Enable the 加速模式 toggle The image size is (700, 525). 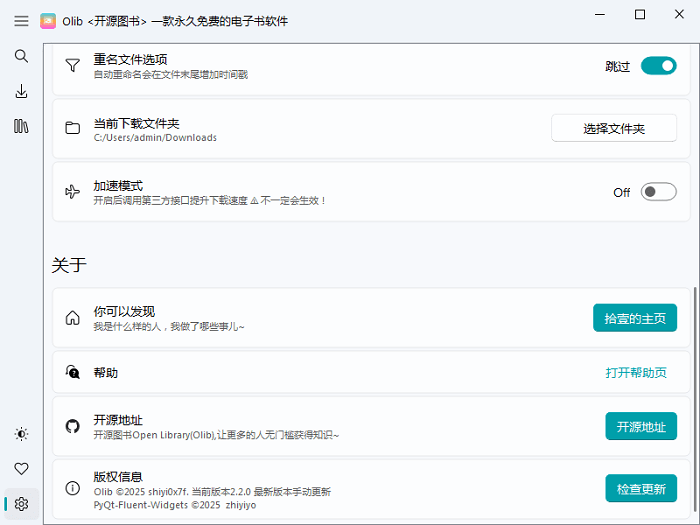coord(658,192)
